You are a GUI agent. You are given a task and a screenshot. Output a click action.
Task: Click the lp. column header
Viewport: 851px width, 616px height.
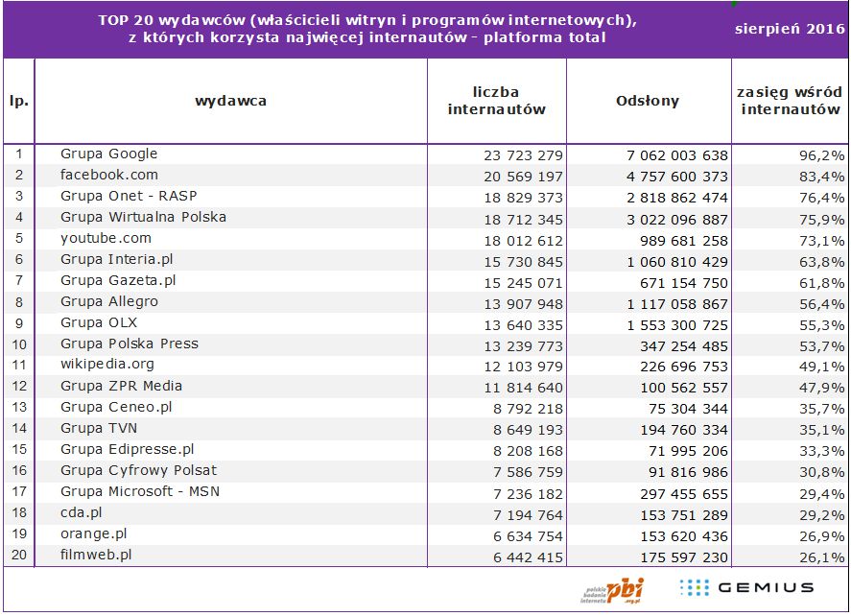(19, 101)
